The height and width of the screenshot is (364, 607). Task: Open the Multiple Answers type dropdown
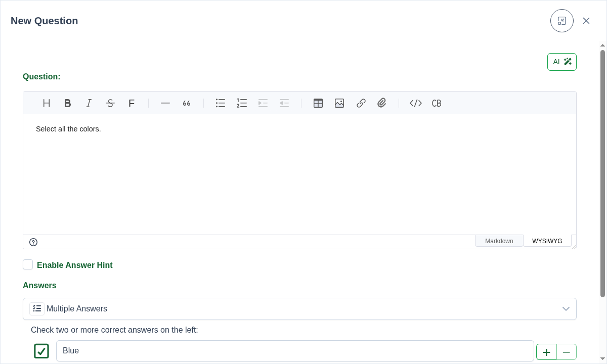click(299, 309)
